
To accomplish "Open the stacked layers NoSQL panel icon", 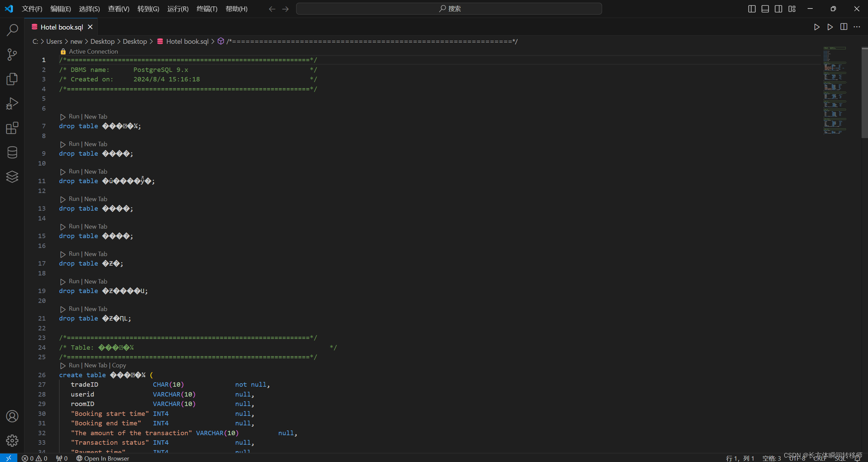I will click(12, 177).
